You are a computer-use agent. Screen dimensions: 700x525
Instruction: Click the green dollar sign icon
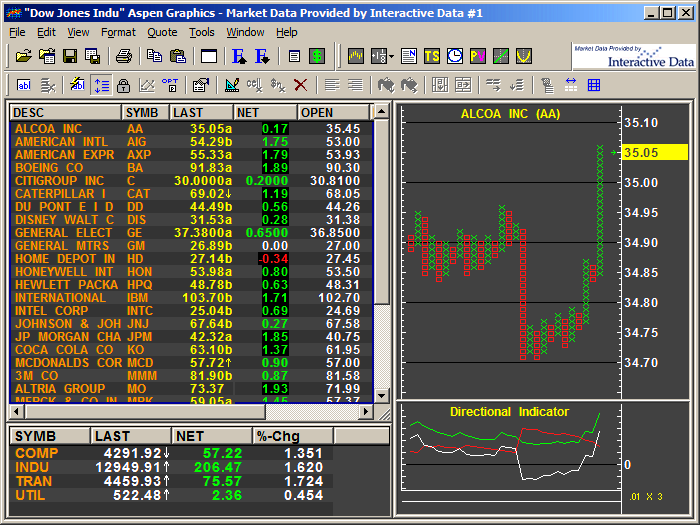317,56
